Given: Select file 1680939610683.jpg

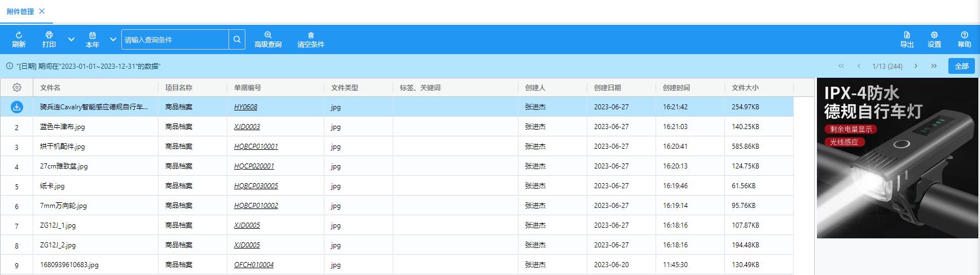Looking at the screenshot, I should (x=69, y=265).
